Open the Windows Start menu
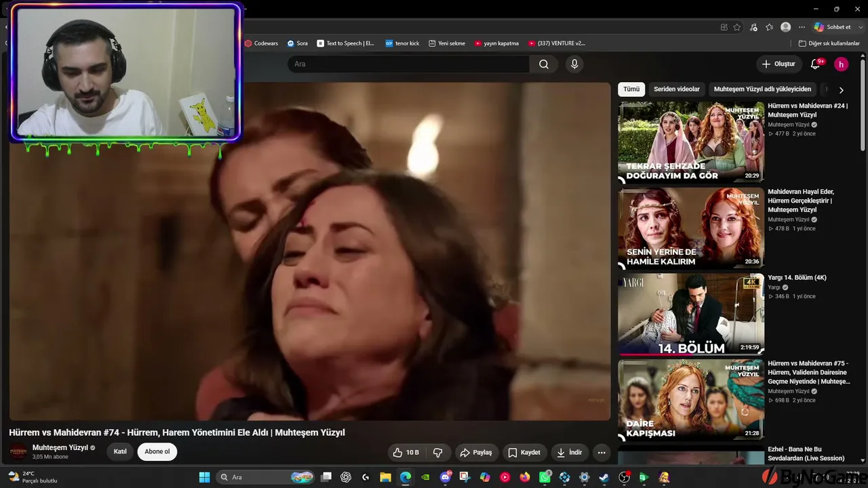This screenshot has width=868, height=488. point(204,477)
